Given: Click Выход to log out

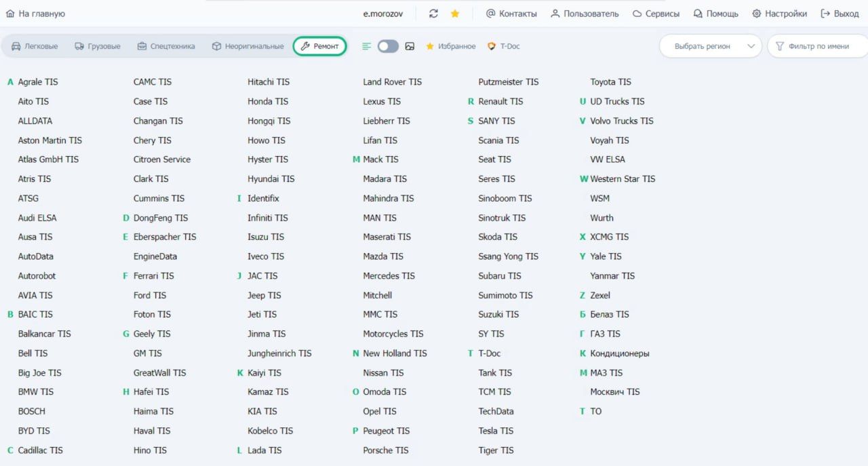Looking at the screenshot, I should tap(840, 14).
